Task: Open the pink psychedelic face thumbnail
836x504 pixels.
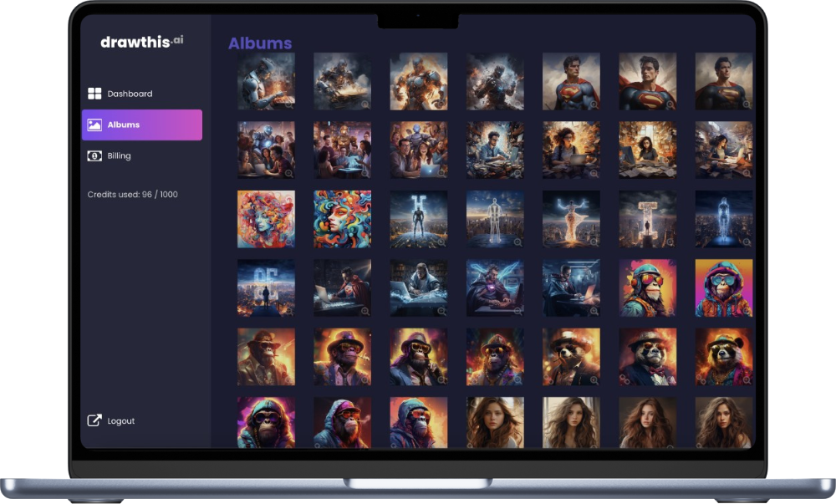Action: click(x=266, y=219)
